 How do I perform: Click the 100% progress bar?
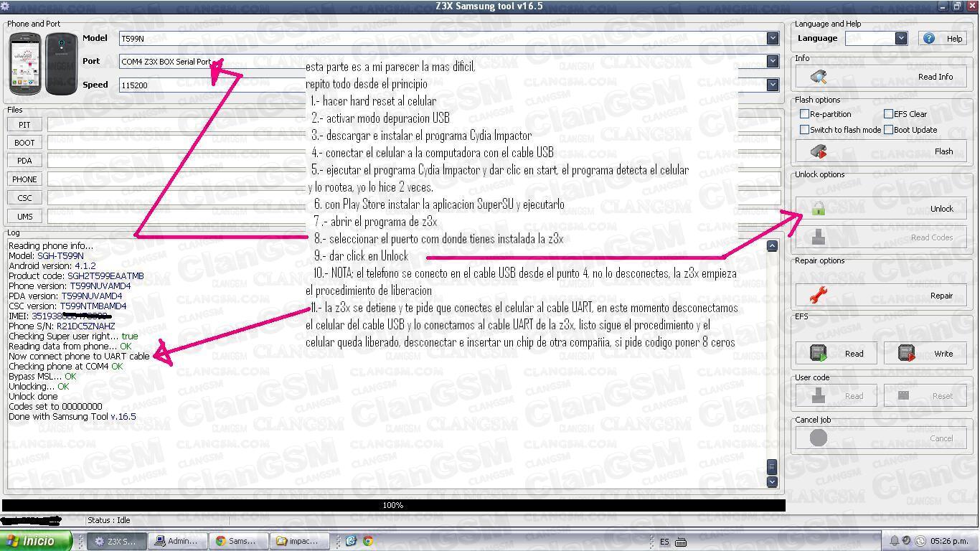[393, 505]
